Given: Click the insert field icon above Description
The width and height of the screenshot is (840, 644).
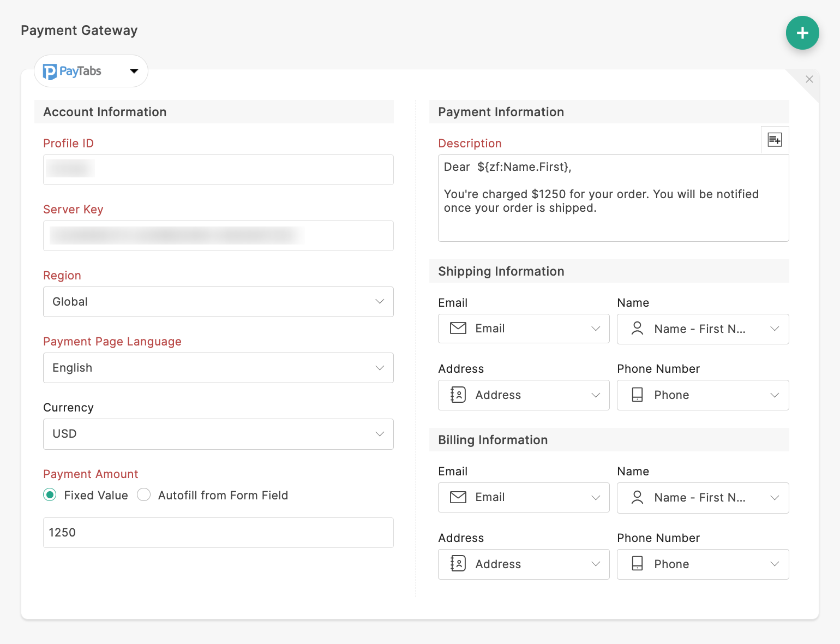Looking at the screenshot, I should 775,140.
